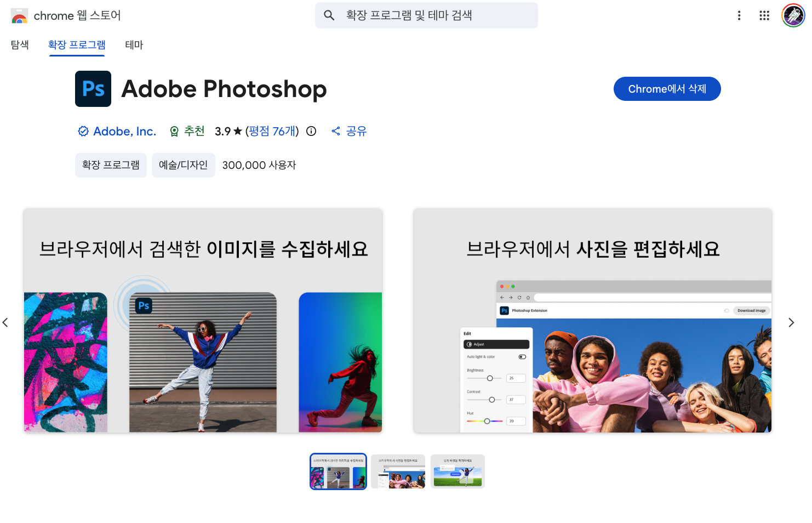Select the first screenshot thumbnail

338,471
